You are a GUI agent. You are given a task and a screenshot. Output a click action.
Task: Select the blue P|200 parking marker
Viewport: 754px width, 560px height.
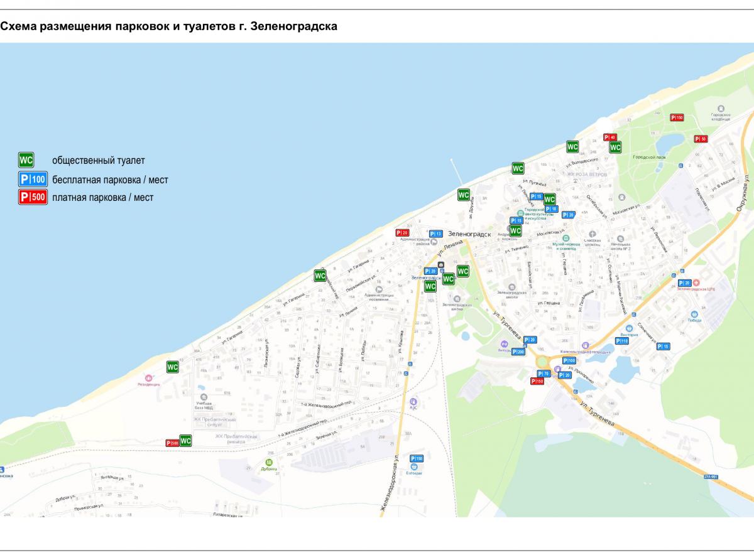pos(518,352)
